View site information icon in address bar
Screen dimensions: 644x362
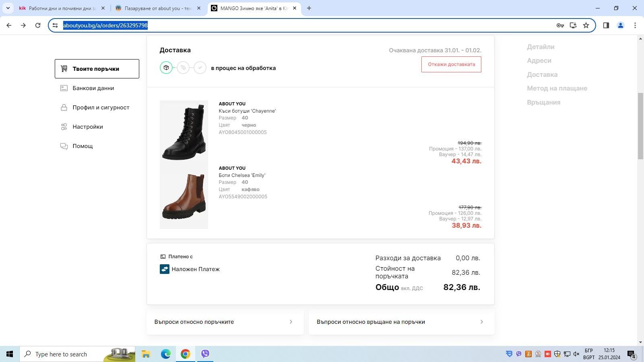pos(55,25)
